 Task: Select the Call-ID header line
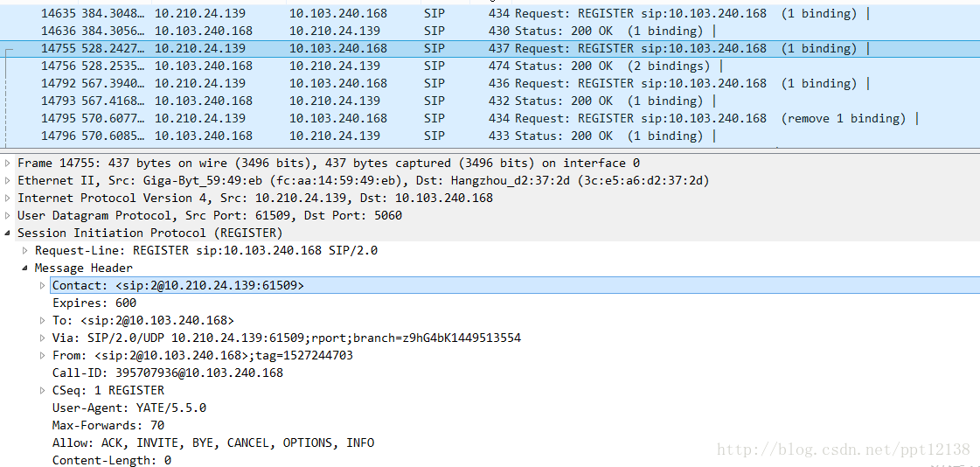click(x=168, y=373)
